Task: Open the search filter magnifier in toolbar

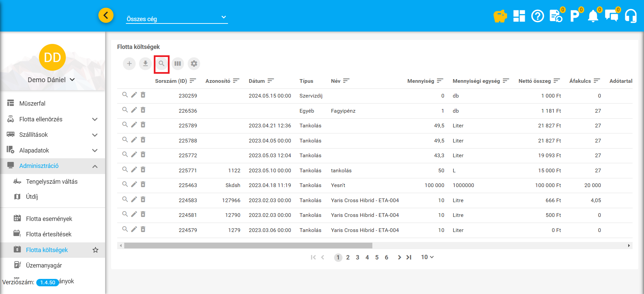Action: [x=162, y=64]
